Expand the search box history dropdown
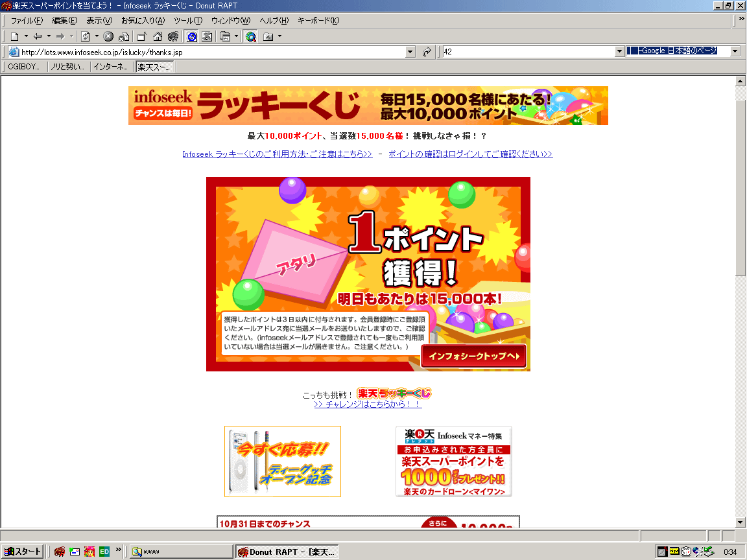The image size is (747, 560). point(619,51)
